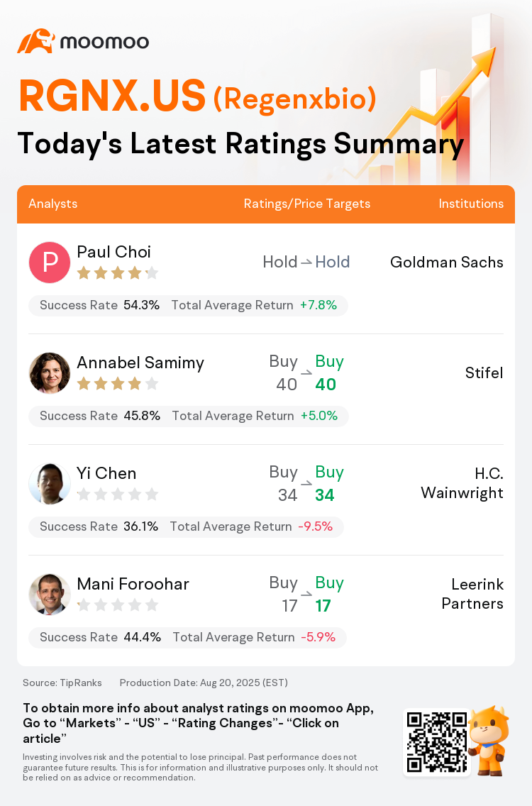This screenshot has width=532, height=806.
Task: Click the Source: TipRanks text
Action: (62, 683)
